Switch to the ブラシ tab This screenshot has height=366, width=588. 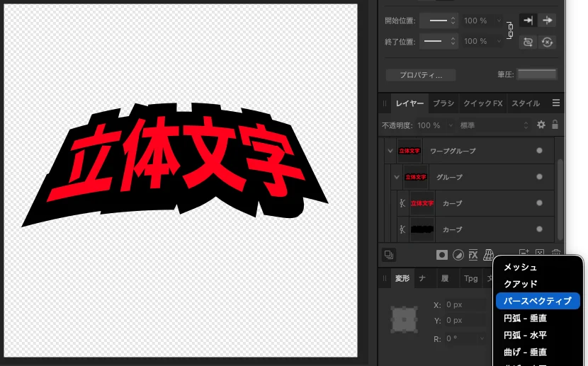[x=443, y=103]
